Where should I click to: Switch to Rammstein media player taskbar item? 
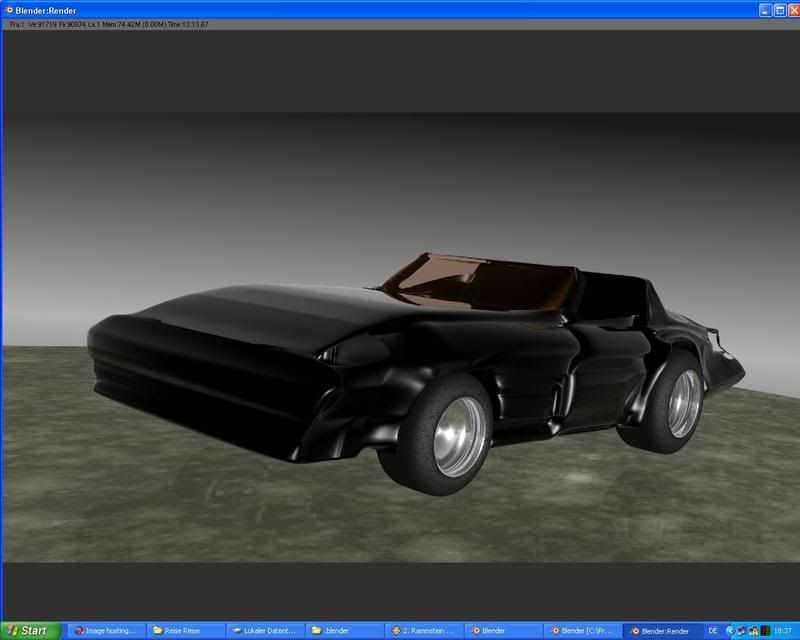point(422,631)
